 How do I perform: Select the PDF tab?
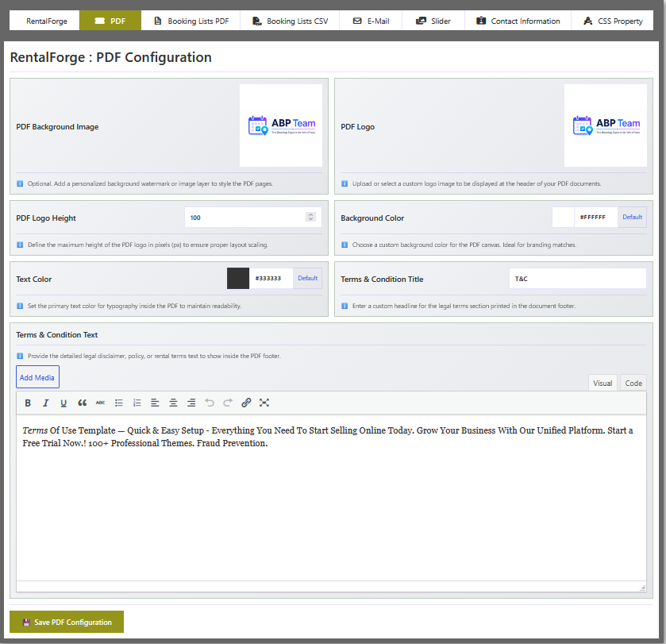(110, 21)
